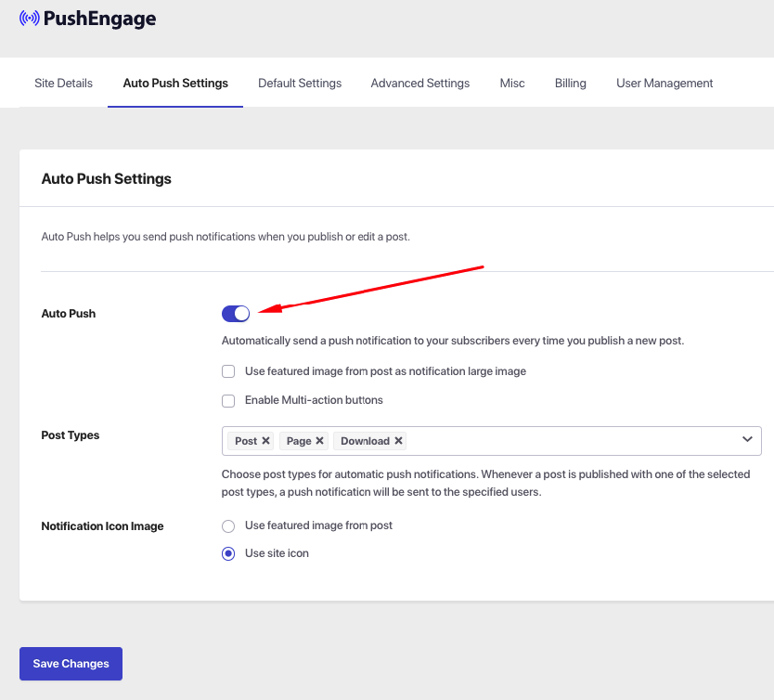Open the Site Details tab

coord(63,84)
